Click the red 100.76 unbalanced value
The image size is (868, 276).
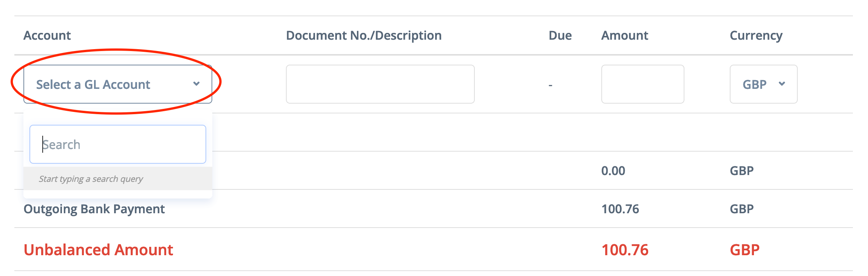[625, 250]
